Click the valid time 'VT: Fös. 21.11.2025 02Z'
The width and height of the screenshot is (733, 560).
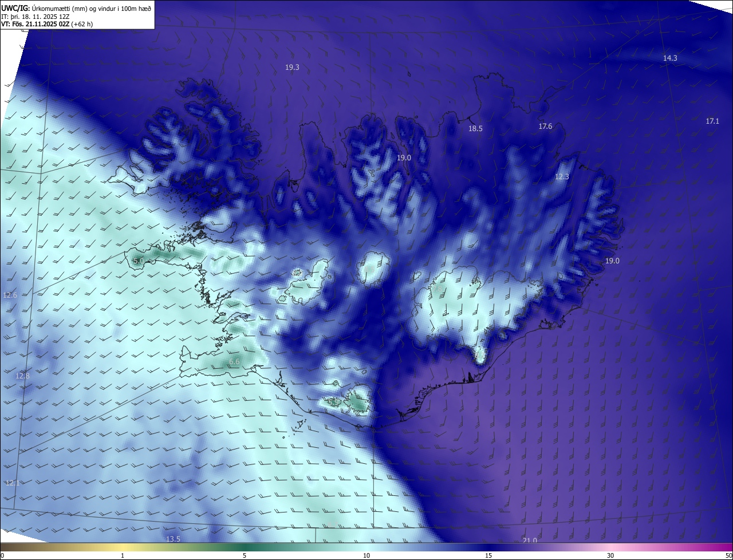click(x=34, y=24)
